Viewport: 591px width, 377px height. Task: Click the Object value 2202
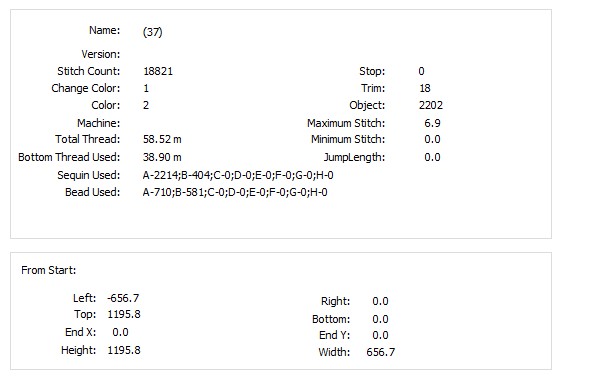coord(431,105)
